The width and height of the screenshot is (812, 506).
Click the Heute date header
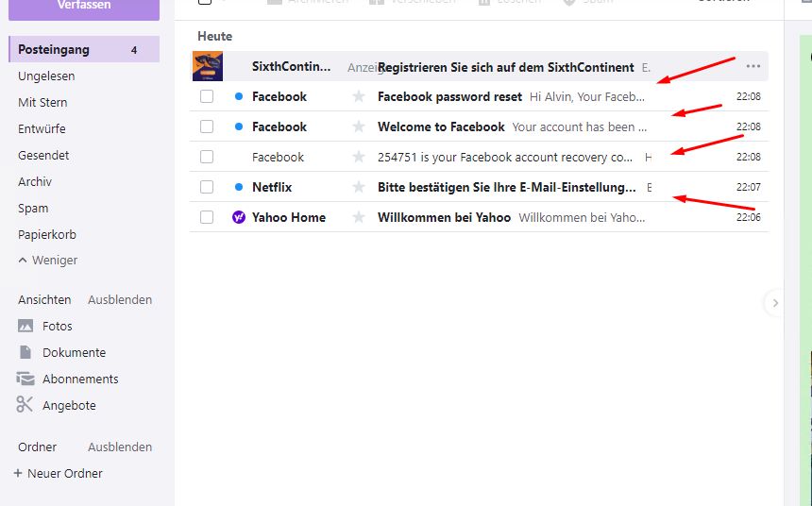click(214, 36)
